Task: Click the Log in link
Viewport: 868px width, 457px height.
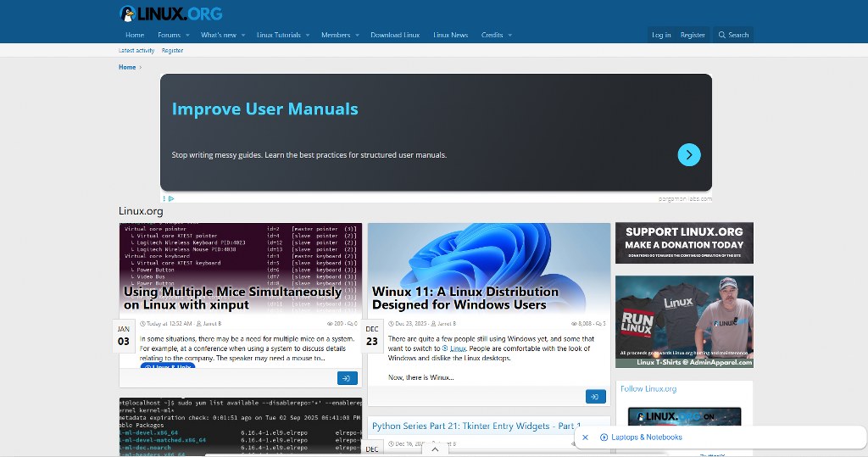Action: coord(661,35)
